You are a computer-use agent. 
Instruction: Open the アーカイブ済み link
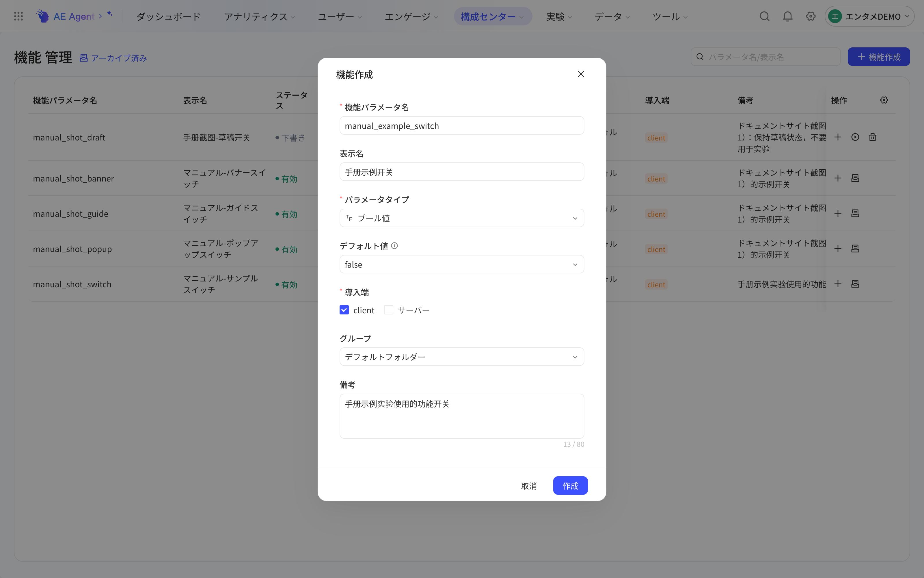(113, 58)
